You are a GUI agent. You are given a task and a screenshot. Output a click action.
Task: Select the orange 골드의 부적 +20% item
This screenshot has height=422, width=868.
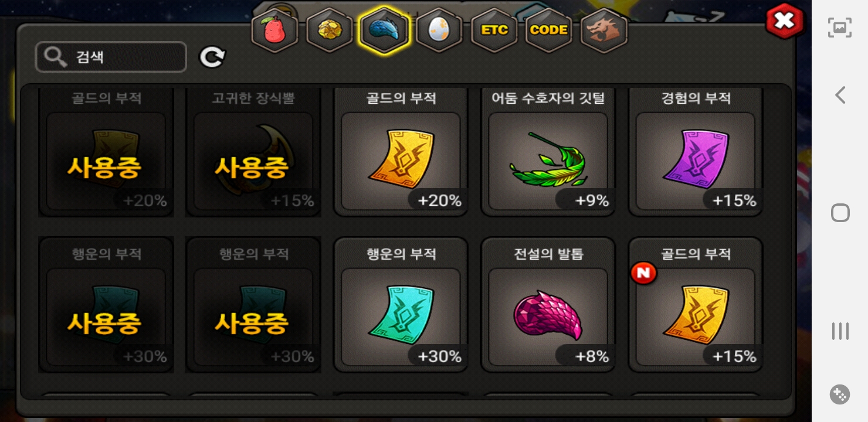[401, 152]
